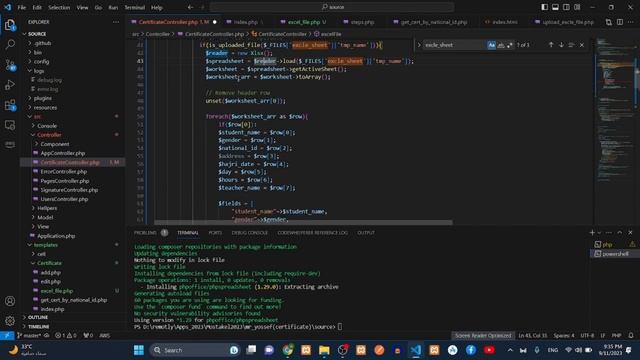The height and width of the screenshot is (360, 640).
Task: Expand the plugins folder
Action: click(x=42, y=98)
